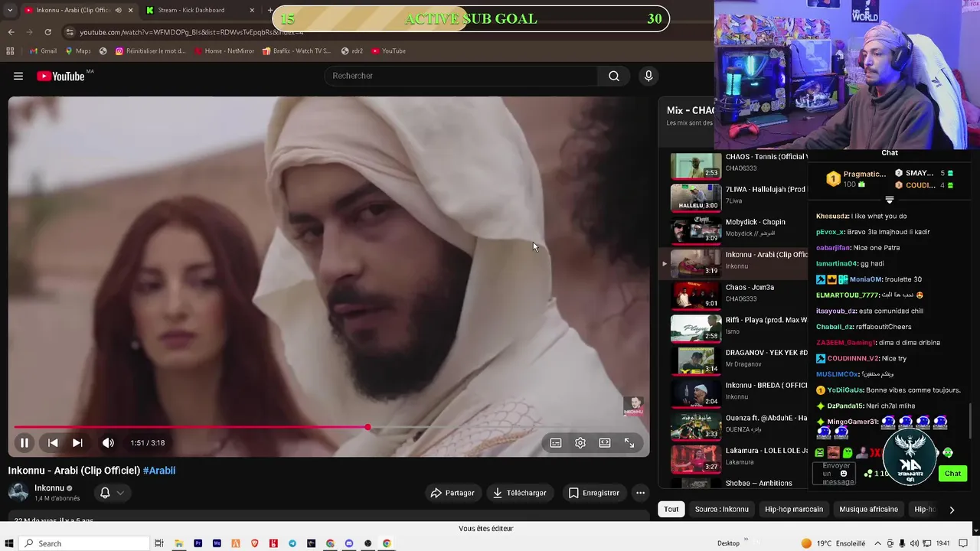Close the Inkonnu - Arabi browser tab
Screen dimensions: 980x551
[130, 10]
